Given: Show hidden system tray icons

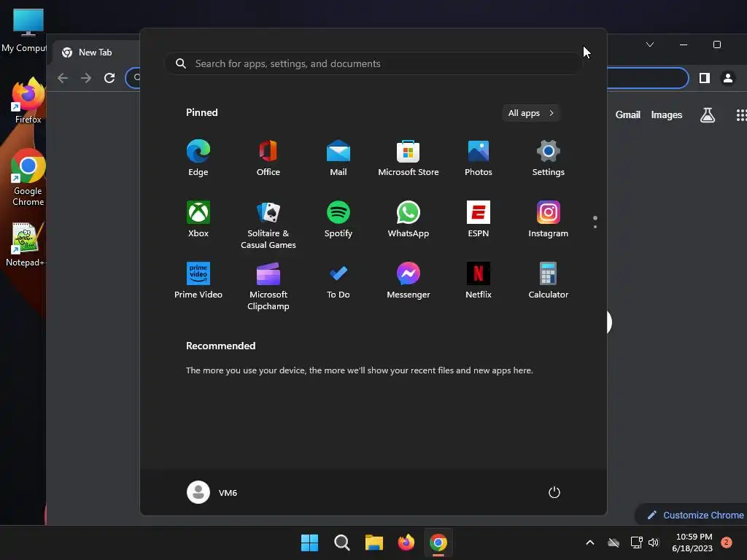Looking at the screenshot, I should tap(589, 542).
